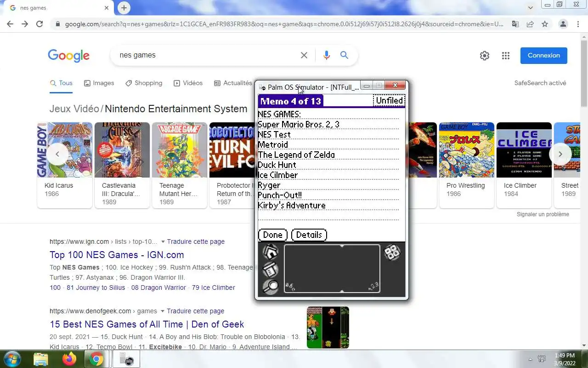
Task: Open a new Chrome tab
Action: click(124, 8)
